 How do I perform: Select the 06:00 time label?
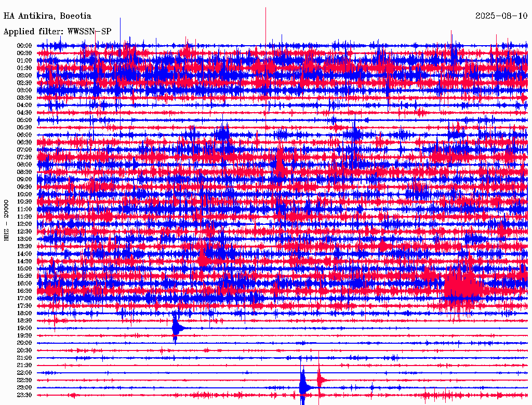24,134
